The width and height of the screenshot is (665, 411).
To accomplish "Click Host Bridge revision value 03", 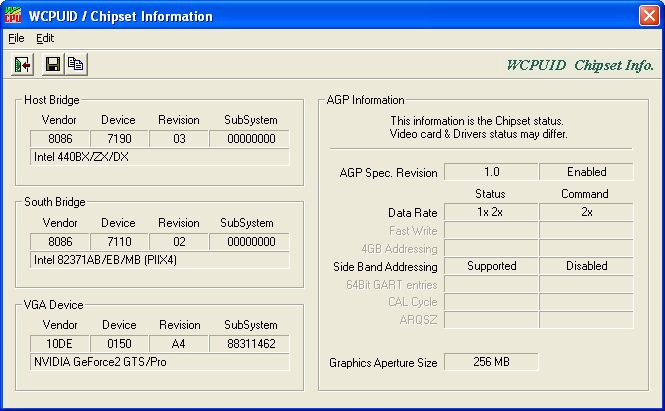I will pos(179,139).
